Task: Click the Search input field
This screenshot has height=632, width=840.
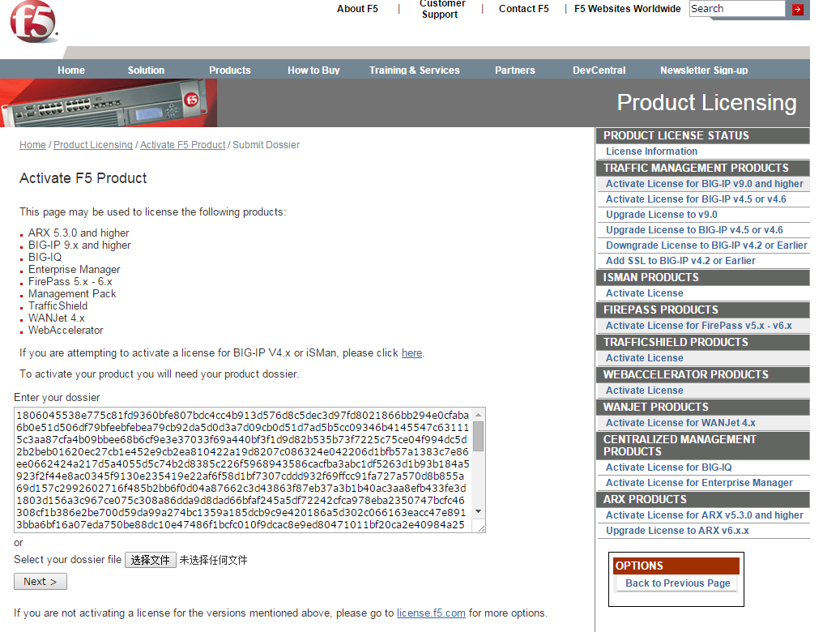Action: point(737,9)
